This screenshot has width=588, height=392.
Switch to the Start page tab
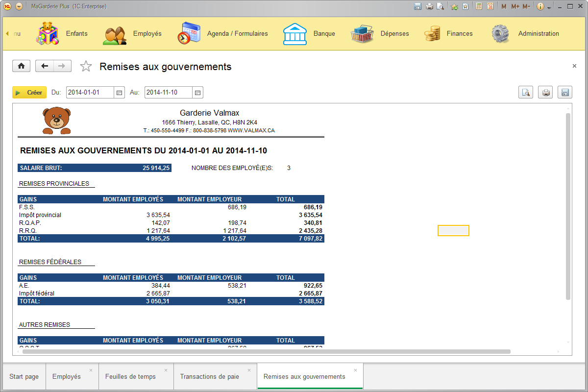pyautogui.click(x=24, y=376)
